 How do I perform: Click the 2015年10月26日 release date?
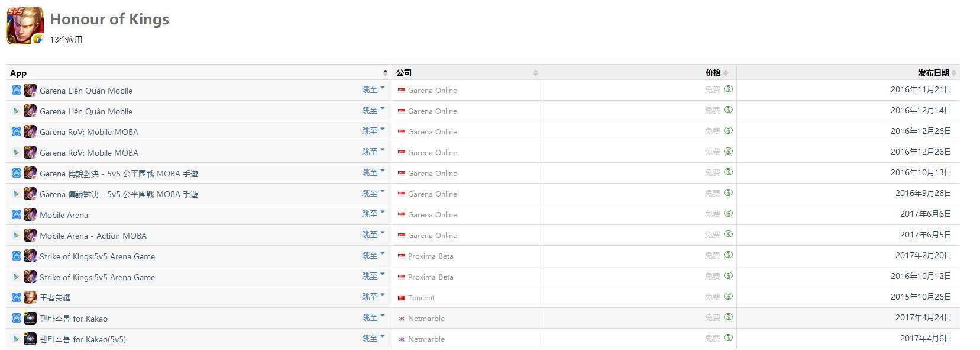pos(921,297)
